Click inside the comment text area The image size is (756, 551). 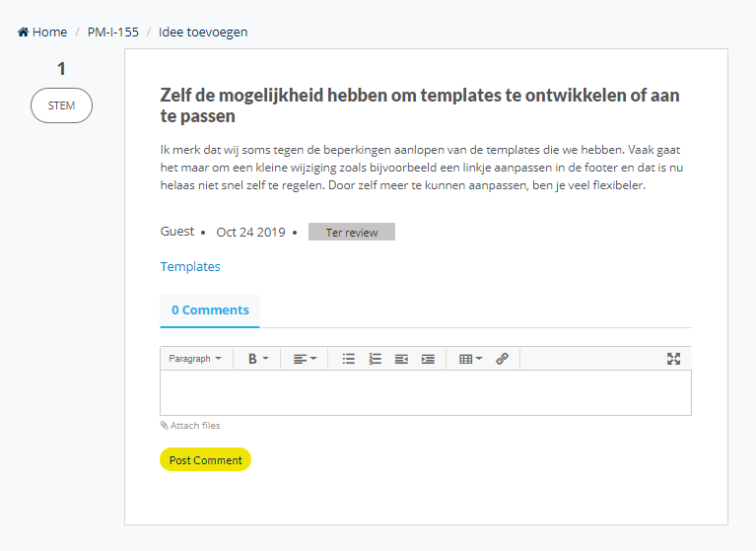[x=426, y=393]
